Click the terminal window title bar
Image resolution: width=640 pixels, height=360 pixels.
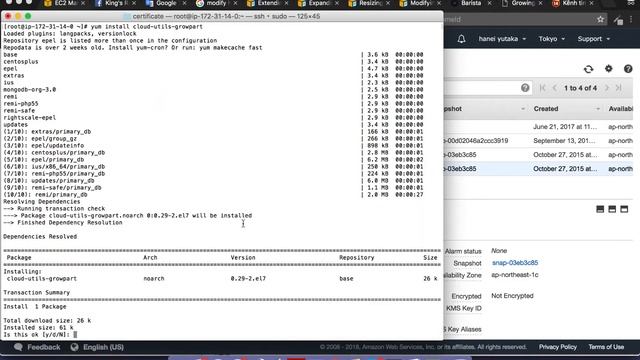tap(222, 16)
